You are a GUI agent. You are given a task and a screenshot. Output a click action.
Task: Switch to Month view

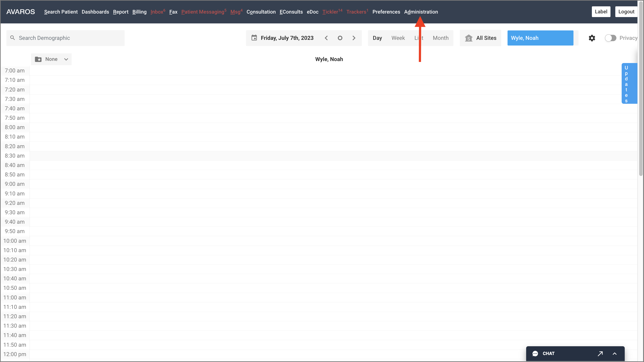click(441, 38)
